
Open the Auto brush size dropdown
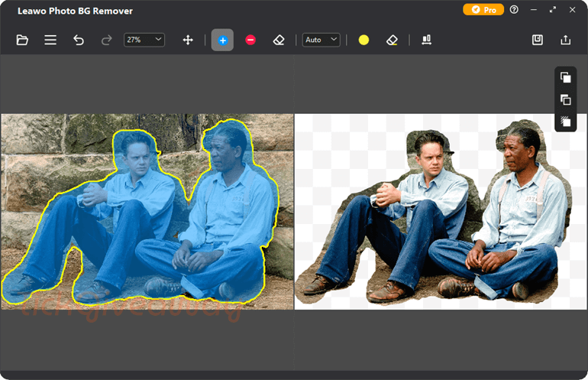tap(321, 40)
